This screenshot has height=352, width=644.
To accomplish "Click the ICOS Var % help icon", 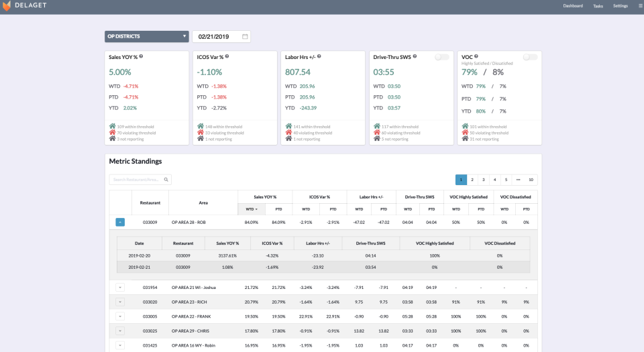I will click(228, 57).
